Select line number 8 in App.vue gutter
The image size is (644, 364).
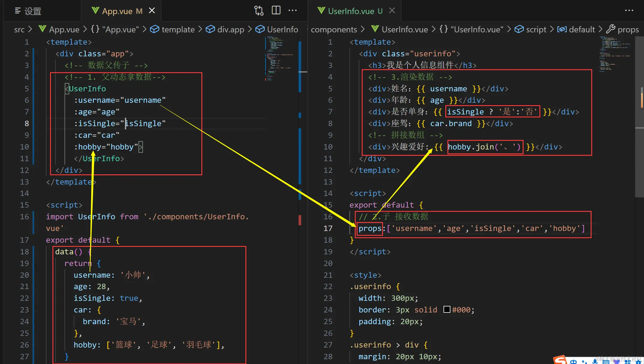click(27, 123)
